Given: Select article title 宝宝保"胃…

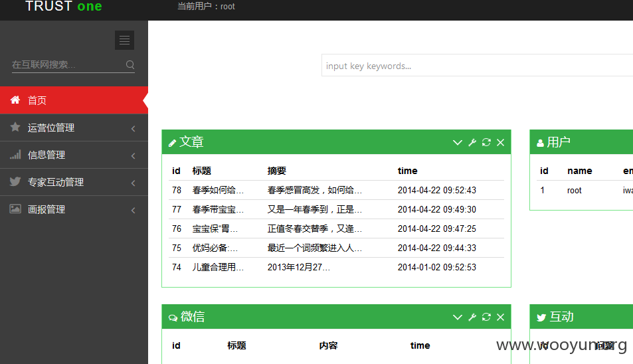Looking at the screenshot, I should click(x=215, y=228).
